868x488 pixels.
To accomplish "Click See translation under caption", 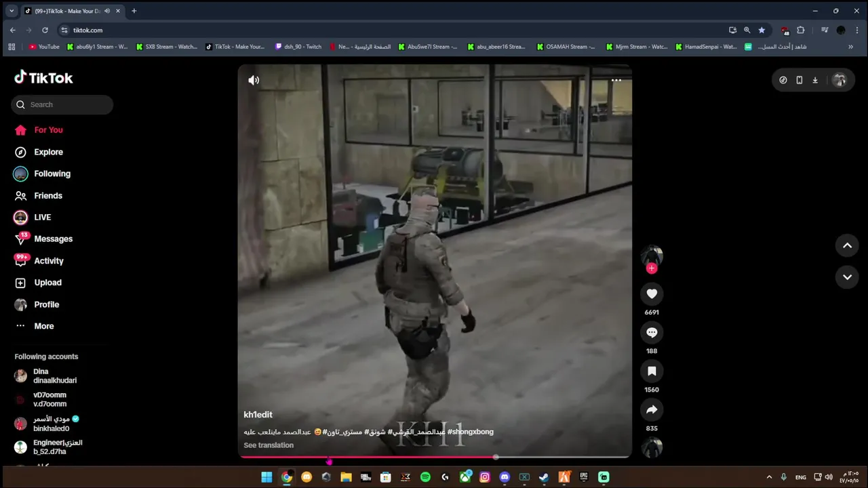I will pyautogui.click(x=269, y=445).
